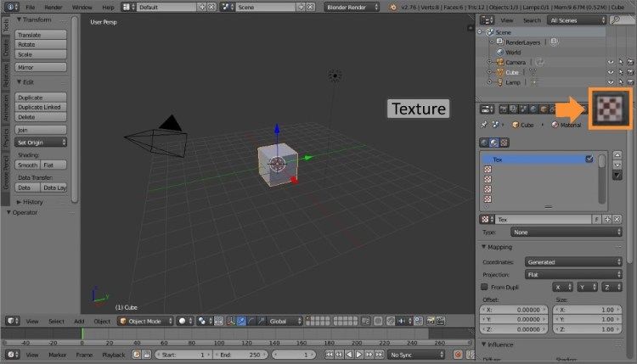Toggle the Tex texture slot checkbox
The image size is (637, 364).
[x=589, y=160]
